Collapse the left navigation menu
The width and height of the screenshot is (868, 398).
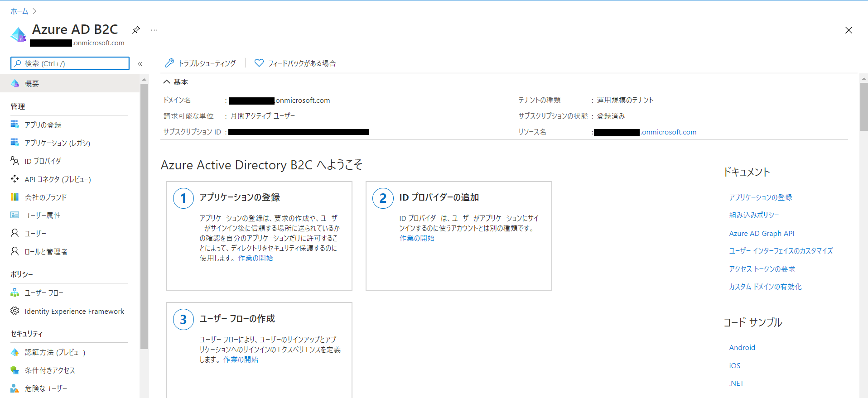click(140, 64)
